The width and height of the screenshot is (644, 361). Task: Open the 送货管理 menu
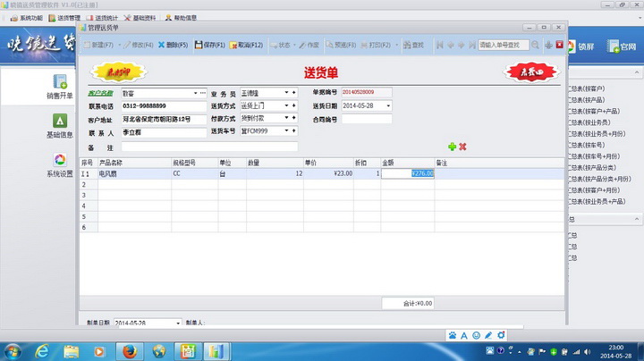click(64, 18)
